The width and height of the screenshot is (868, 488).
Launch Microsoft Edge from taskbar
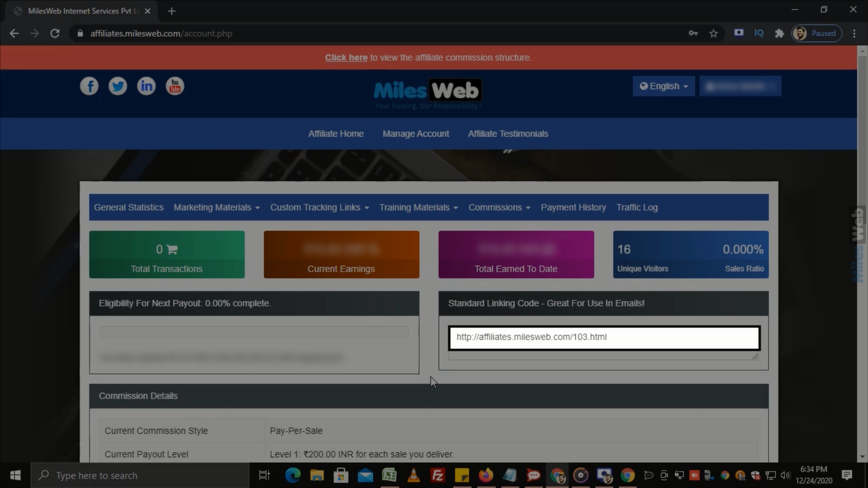tap(292, 475)
